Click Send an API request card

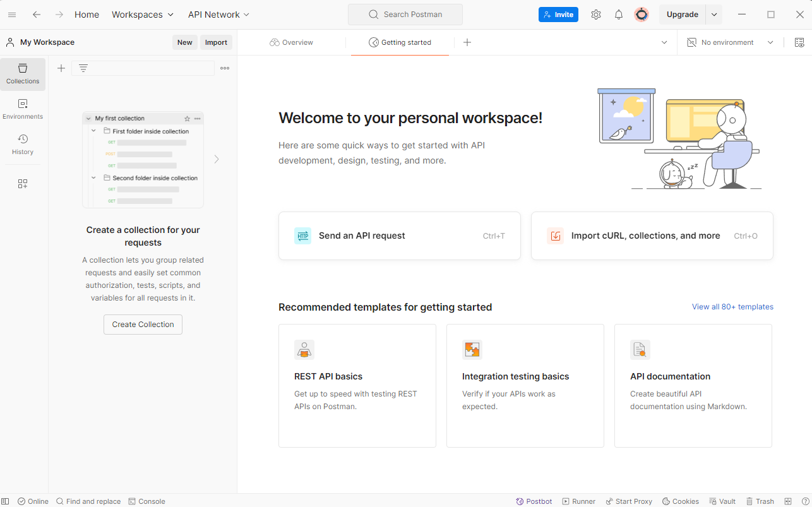pyautogui.click(x=400, y=236)
